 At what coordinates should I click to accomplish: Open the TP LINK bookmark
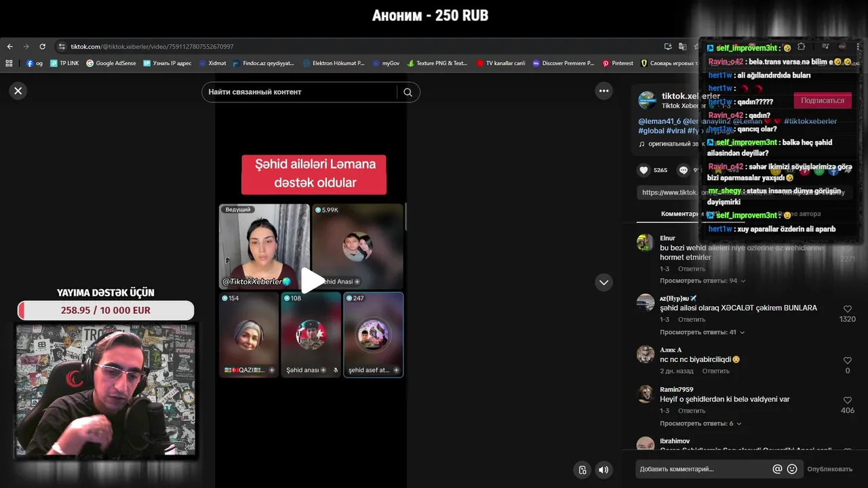tap(64, 63)
